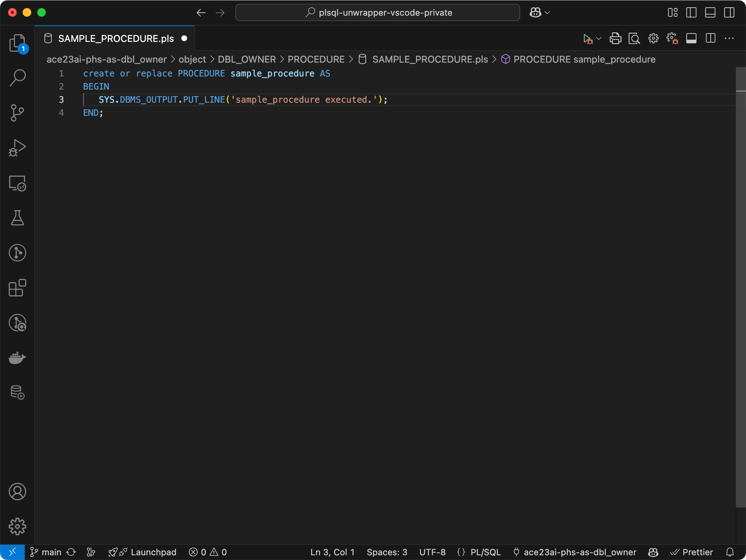The image size is (746, 560).
Task: Expand the Copilot dropdown chevron
Action: click(547, 13)
